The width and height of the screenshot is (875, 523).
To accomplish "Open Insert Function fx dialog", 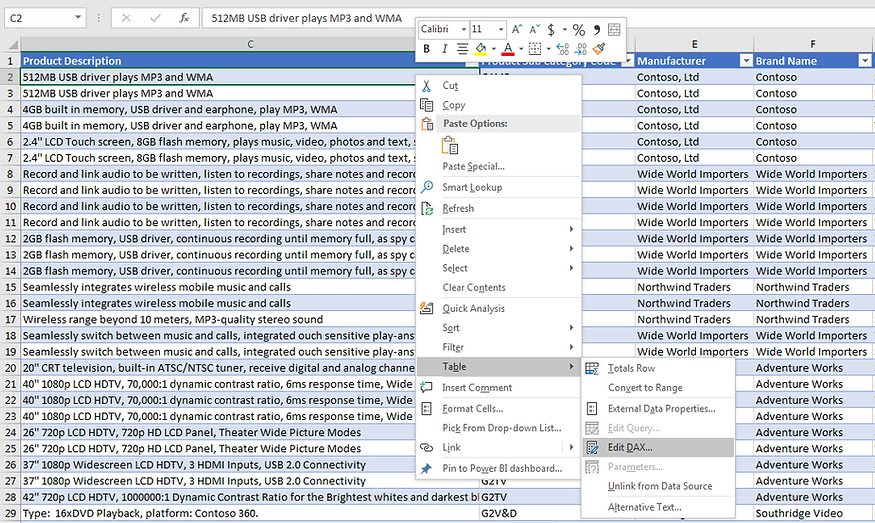I will [184, 18].
